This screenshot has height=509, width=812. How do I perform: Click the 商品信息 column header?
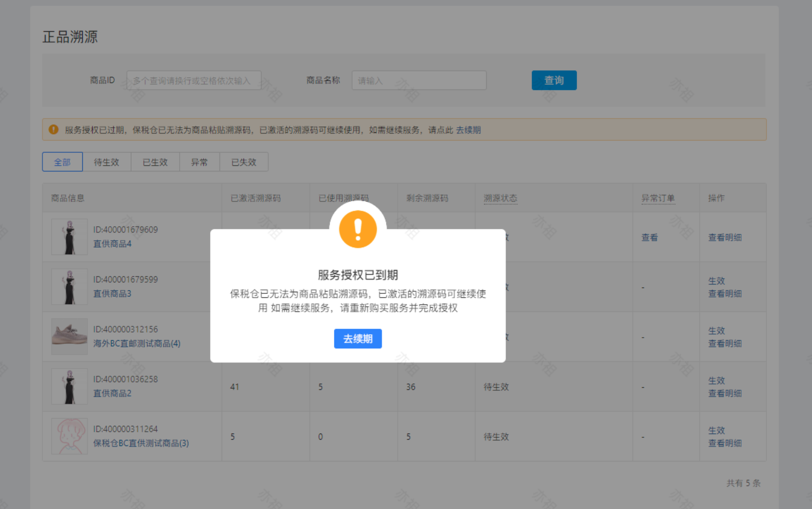click(68, 198)
